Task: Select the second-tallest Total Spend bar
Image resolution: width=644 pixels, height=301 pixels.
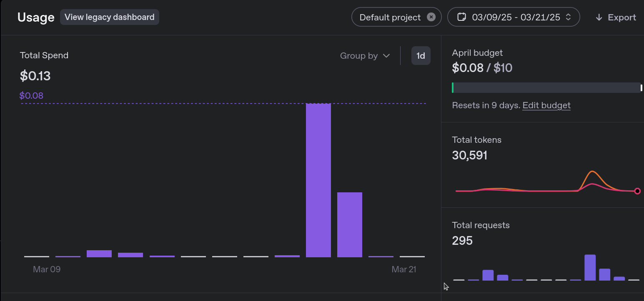Action: 349,224
